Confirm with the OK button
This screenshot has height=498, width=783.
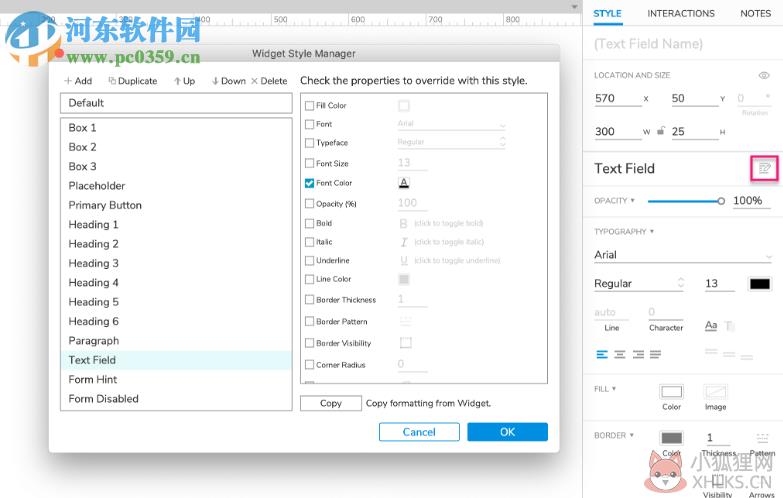coord(507,432)
